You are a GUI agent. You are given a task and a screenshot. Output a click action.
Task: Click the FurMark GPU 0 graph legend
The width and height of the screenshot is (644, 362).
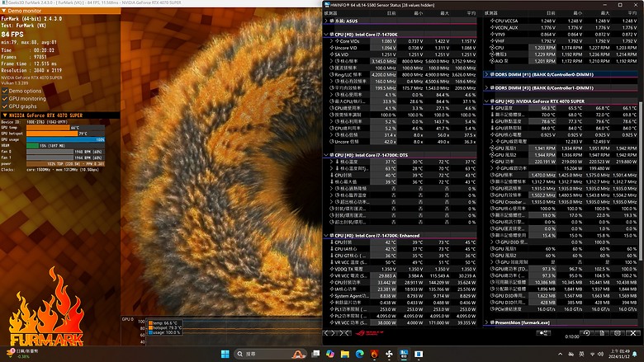(x=164, y=327)
